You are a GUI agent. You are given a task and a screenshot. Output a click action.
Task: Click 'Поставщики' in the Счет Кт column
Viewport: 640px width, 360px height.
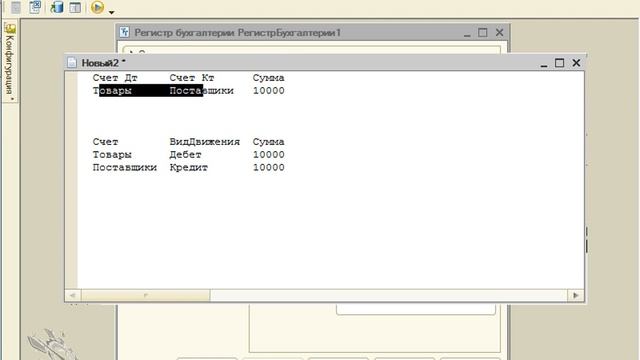(202, 91)
